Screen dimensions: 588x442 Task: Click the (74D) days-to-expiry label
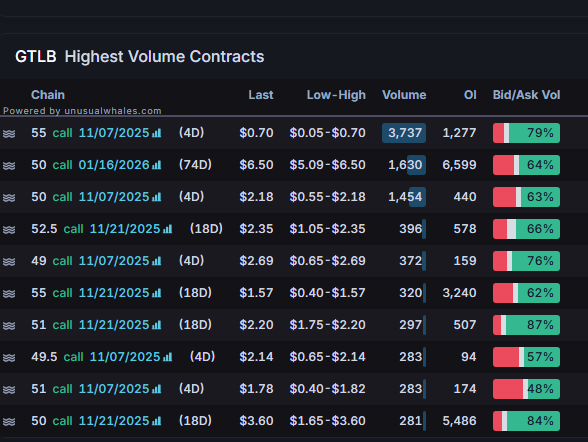195,165
